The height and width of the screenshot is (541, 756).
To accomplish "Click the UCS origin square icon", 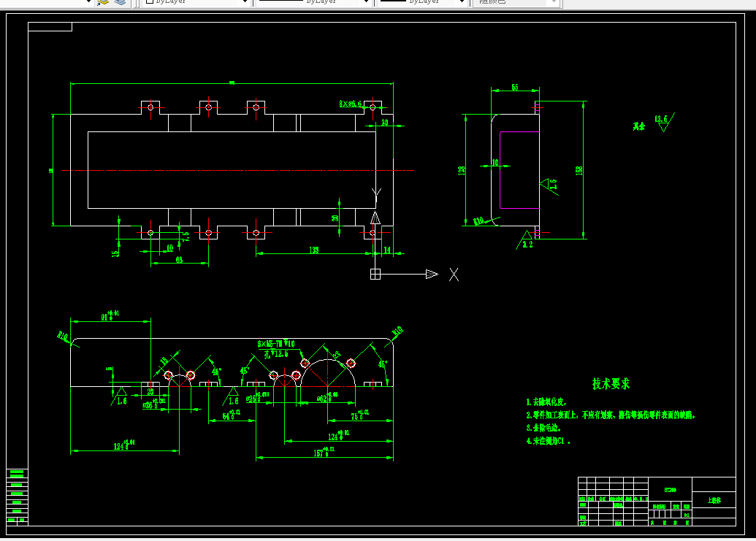I will [x=375, y=274].
